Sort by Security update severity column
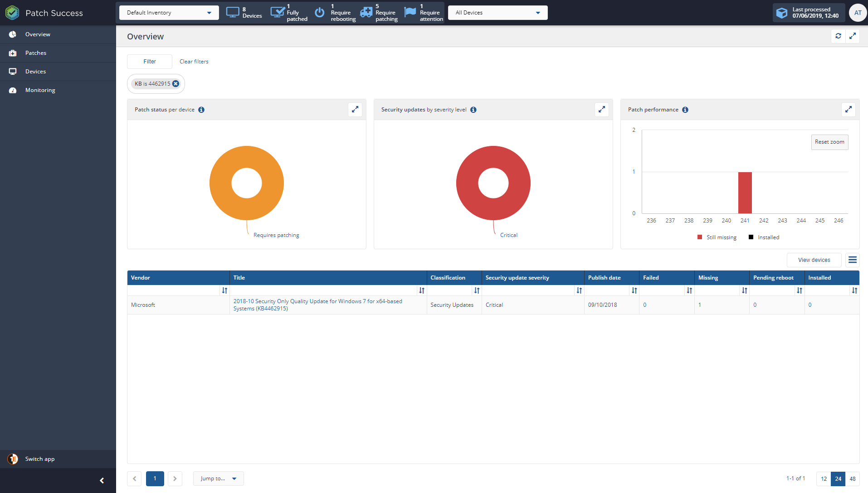Viewport: 868px width, 493px height. [x=579, y=290]
